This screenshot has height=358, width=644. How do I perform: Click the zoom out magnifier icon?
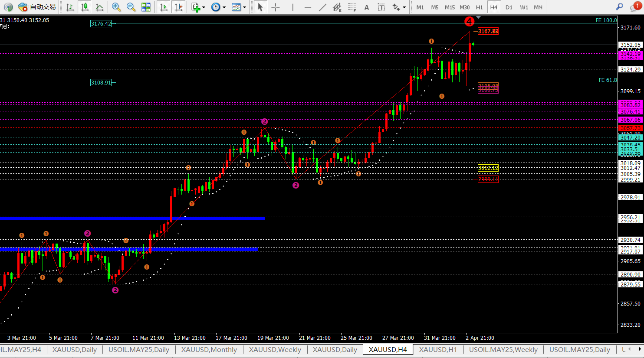[x=131, y=7]
